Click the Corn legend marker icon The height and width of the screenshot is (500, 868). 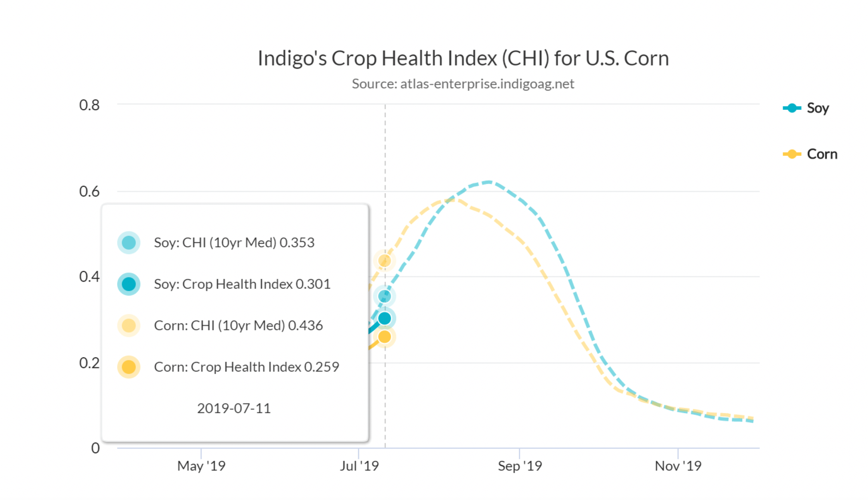792,154
